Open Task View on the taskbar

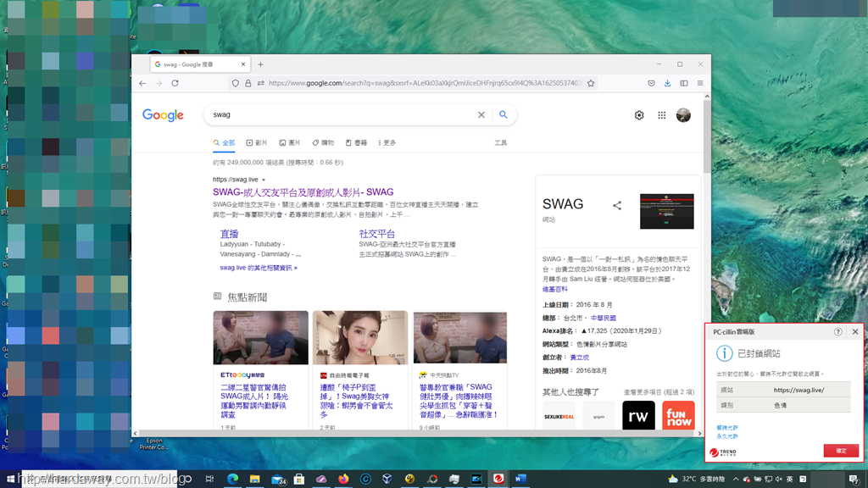[x=210, y=479]
